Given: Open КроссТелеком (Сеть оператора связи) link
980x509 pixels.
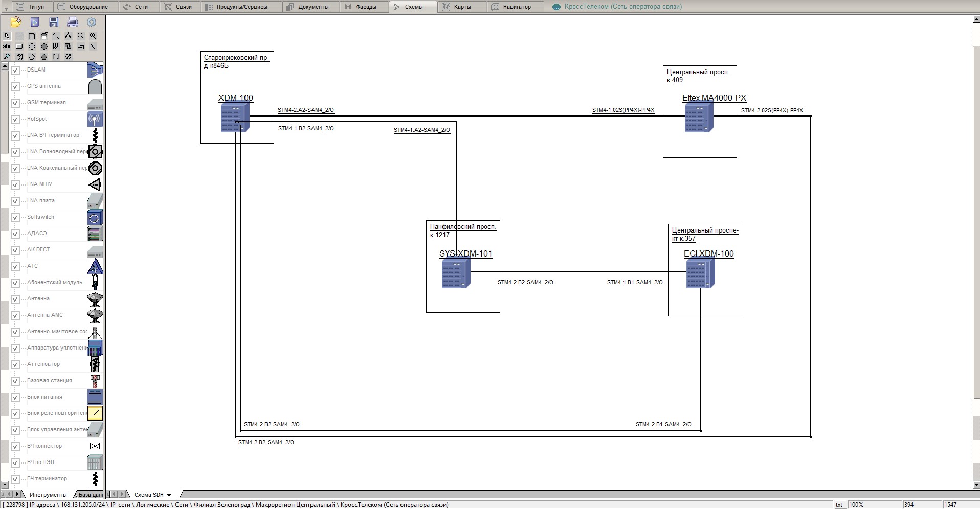Looking at the screenshot, I should 623,7.
